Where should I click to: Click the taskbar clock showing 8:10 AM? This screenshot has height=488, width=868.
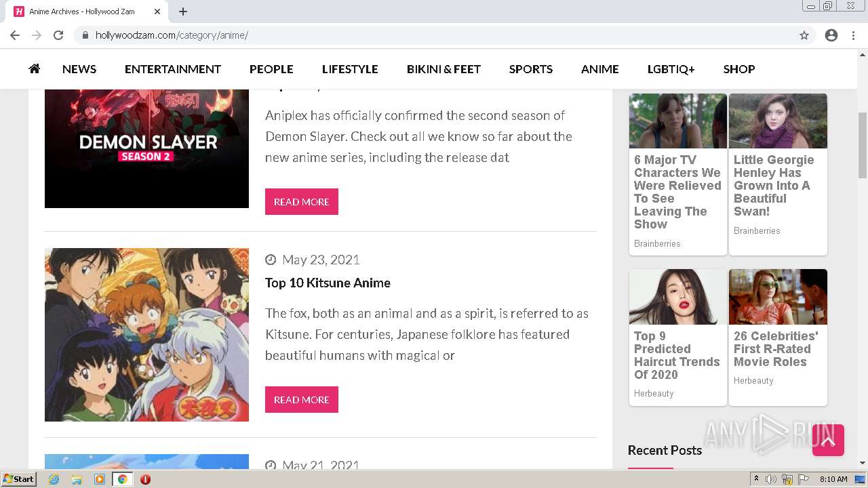pos(833,479)
